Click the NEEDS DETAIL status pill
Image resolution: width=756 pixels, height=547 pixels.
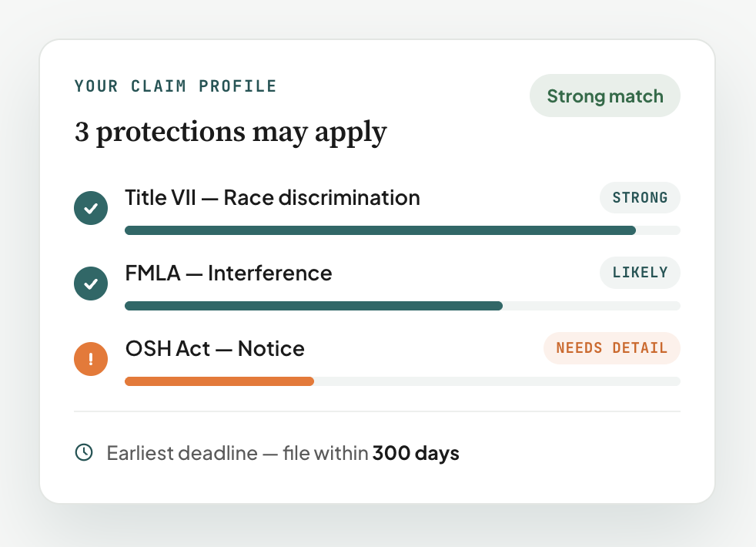(x=612, y=347)
